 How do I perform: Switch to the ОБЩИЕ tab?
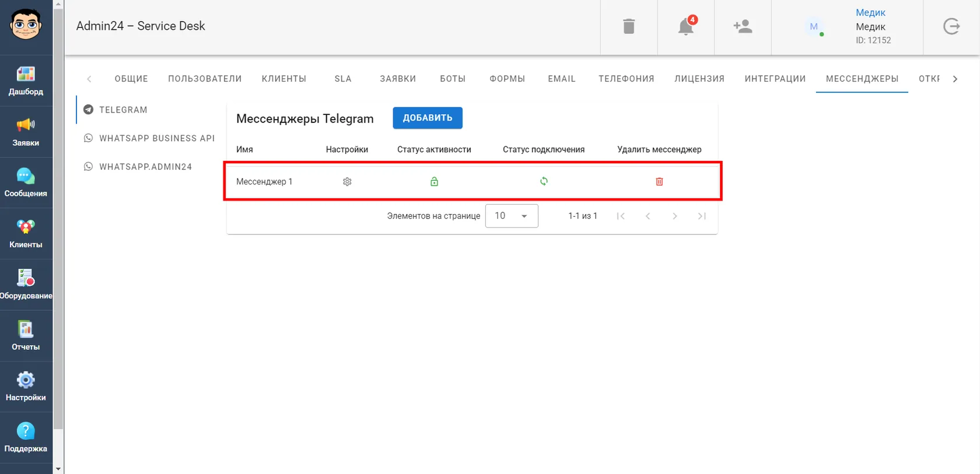[131, 79]
